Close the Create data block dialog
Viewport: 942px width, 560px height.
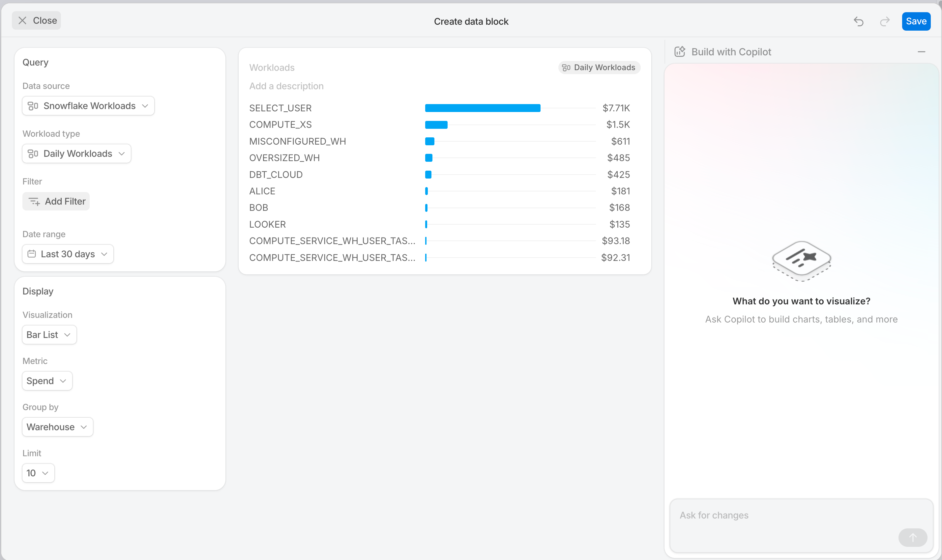pos(37,20)
